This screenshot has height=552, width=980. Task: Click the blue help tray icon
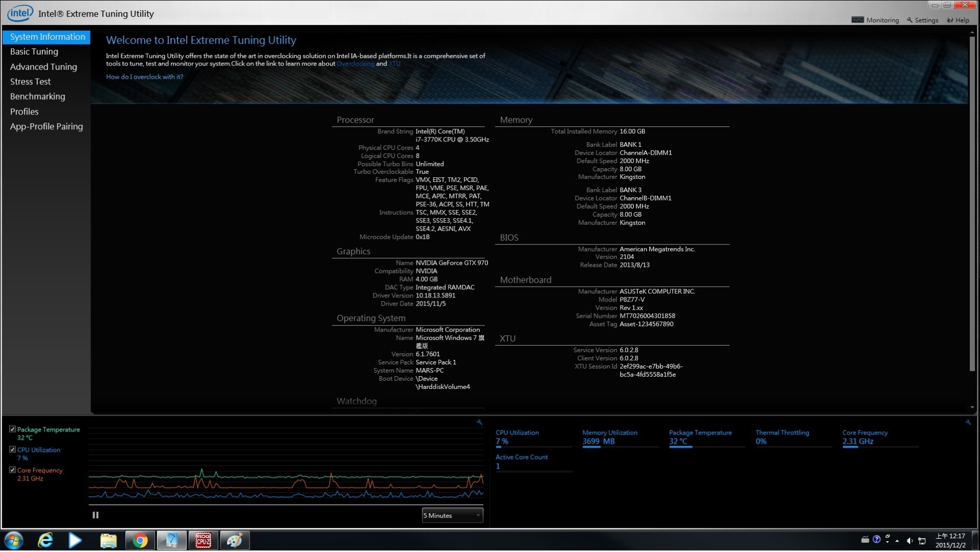[877, 540]
